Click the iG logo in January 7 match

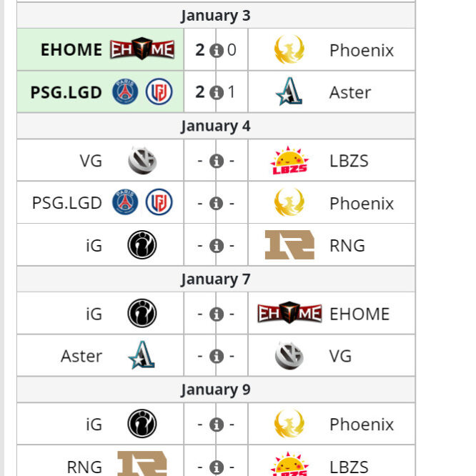click(142, 313)
